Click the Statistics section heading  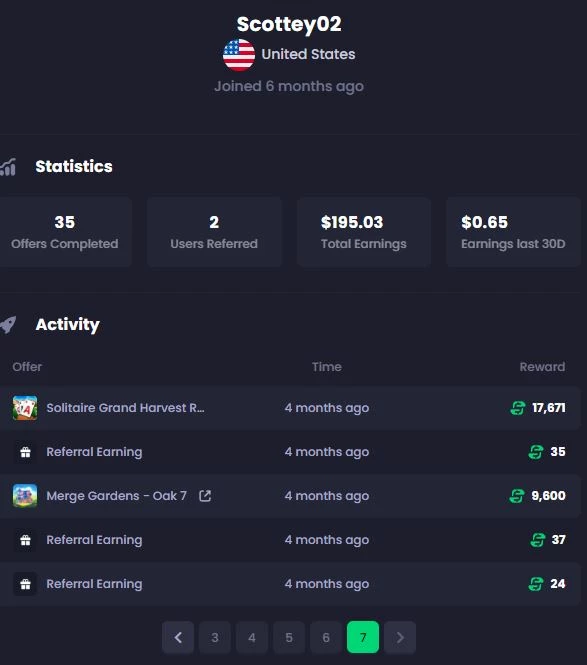tap(74, 166)
